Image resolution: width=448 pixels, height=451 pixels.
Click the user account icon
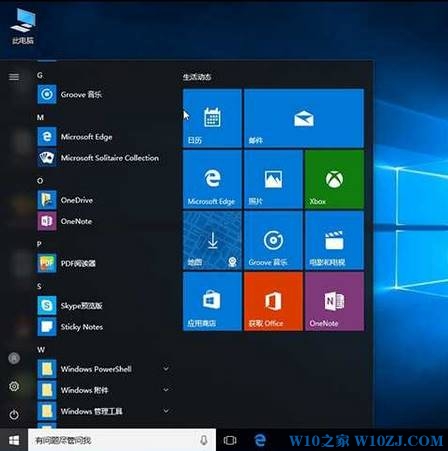(x=14, y=358)
